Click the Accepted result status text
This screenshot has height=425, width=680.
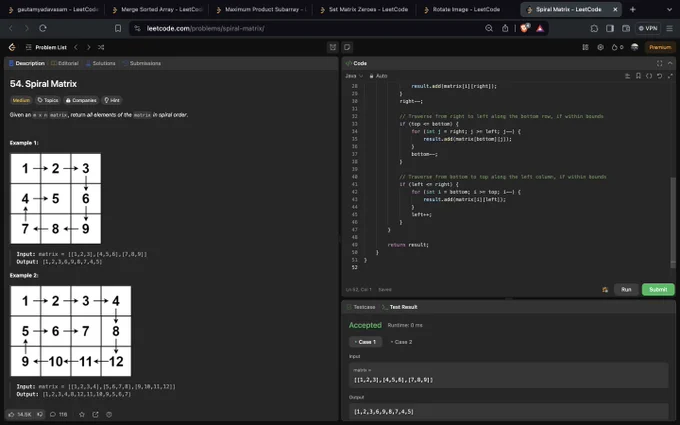(x=365, y=325)
